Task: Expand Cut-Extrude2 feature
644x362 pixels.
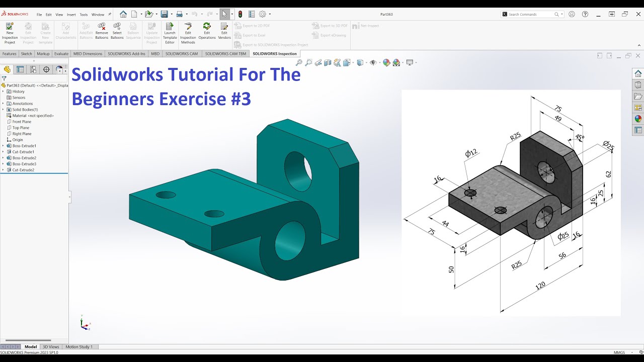Action: 3,170
